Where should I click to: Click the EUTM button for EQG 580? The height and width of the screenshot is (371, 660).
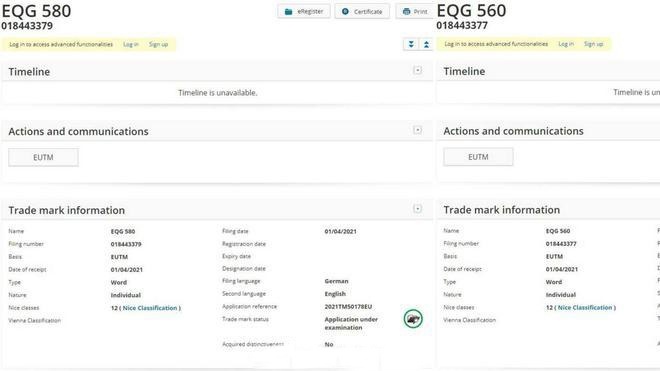point(43,157)
